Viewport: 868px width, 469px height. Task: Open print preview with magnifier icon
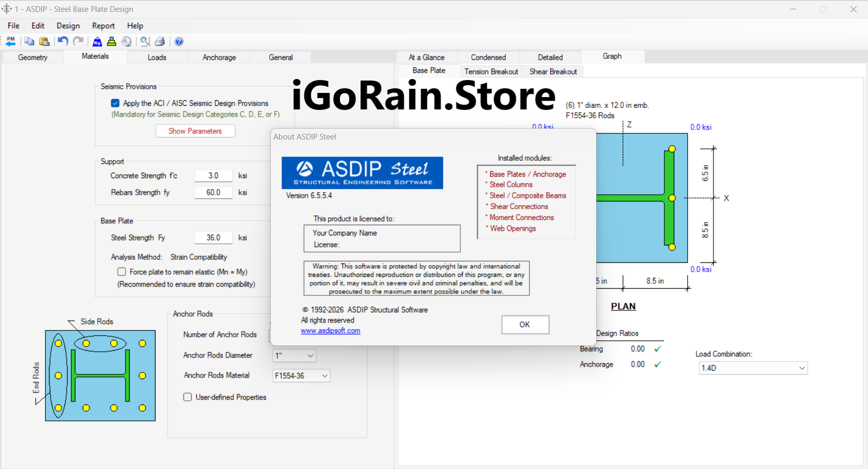(x=145, y=41)
